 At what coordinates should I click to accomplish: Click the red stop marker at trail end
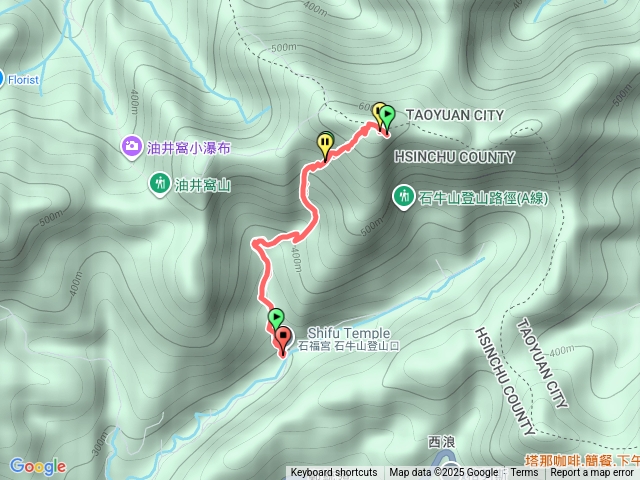pos(283,339)
